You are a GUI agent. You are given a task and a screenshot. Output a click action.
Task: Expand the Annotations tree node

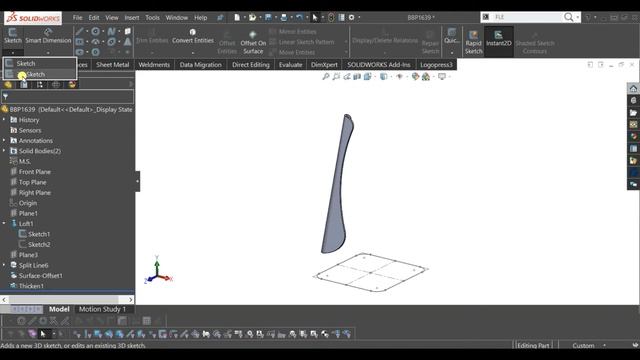tap(4, 140)
